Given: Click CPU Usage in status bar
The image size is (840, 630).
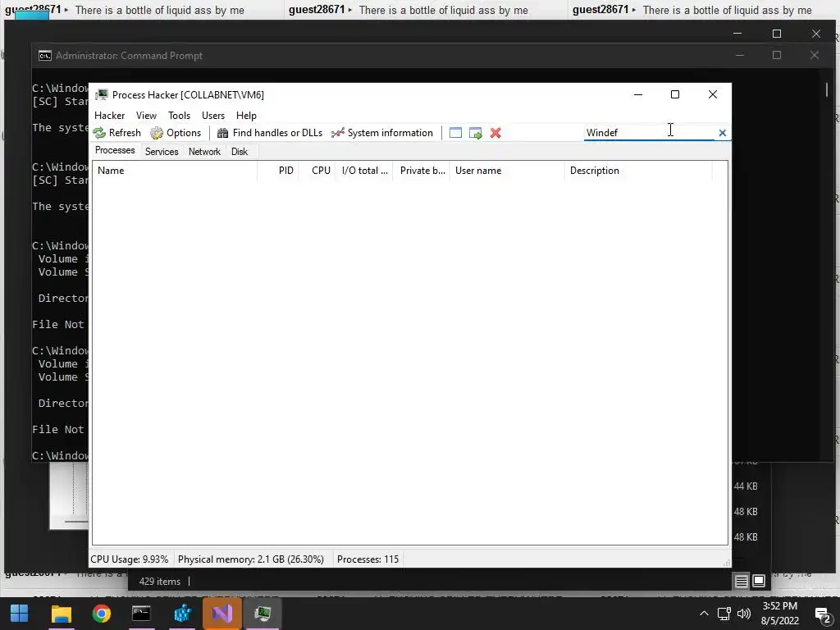Looking at the screenshot, I should [x=129, y=559].
